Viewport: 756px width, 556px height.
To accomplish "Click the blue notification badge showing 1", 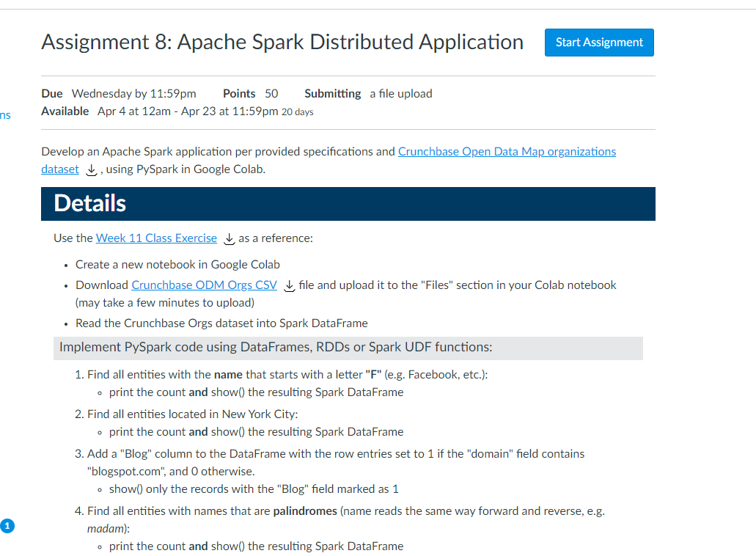I will (7, 526).
